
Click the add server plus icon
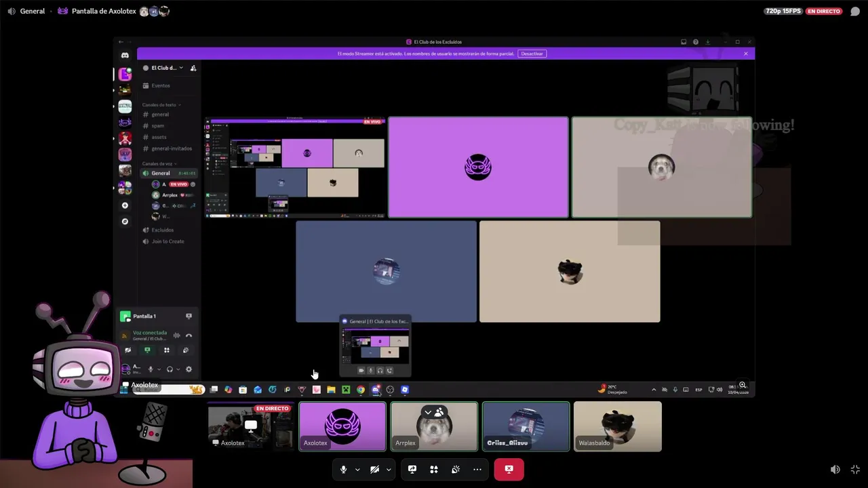tap(125, 205)
